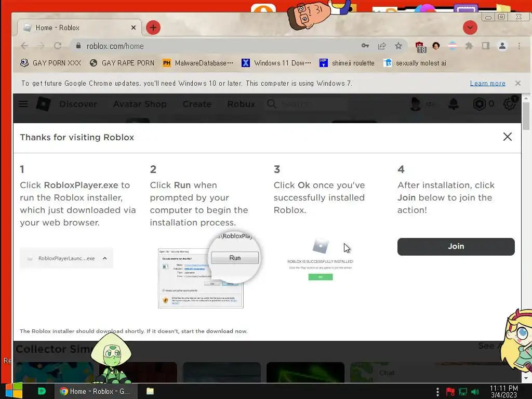Open the green app icon on taskbar

(x=42, y=391)
